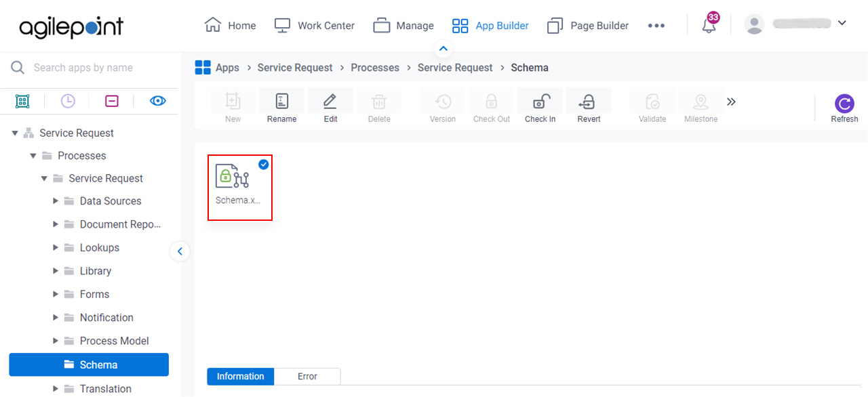Switch to the Information tab
The height and width of the screenshot is (397, 868).
coord(241,376)
